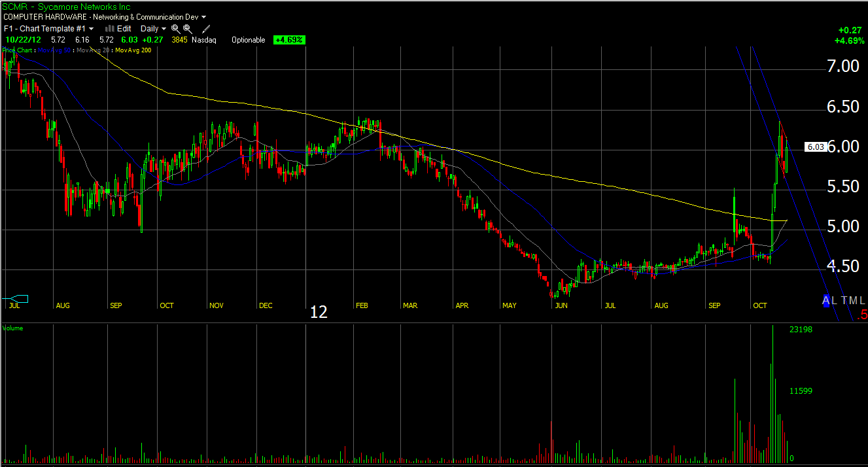The width and height of the screenshot is (868, 467).
Task: Click the SCMR - Sycamore Networks Inc title
Action: (67, 7)
